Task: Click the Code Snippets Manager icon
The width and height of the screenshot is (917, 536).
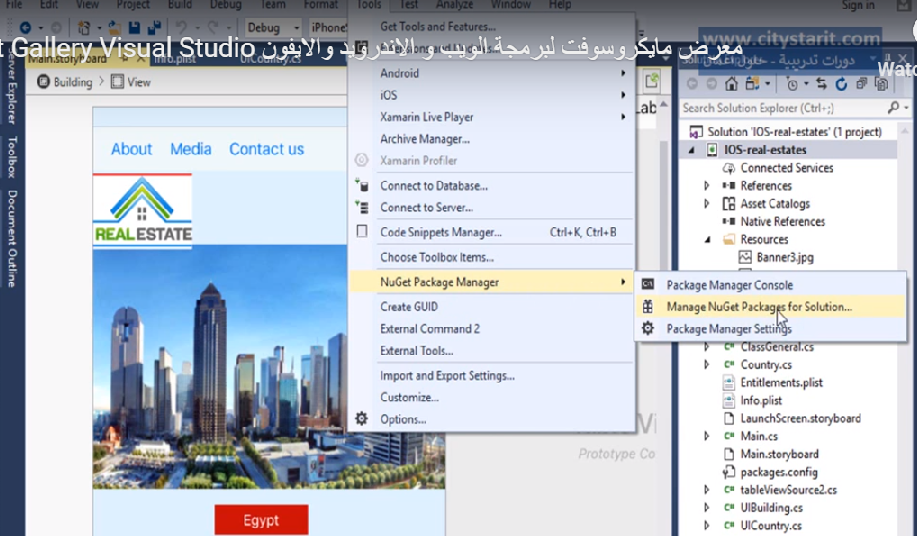Action: (362, 231)
